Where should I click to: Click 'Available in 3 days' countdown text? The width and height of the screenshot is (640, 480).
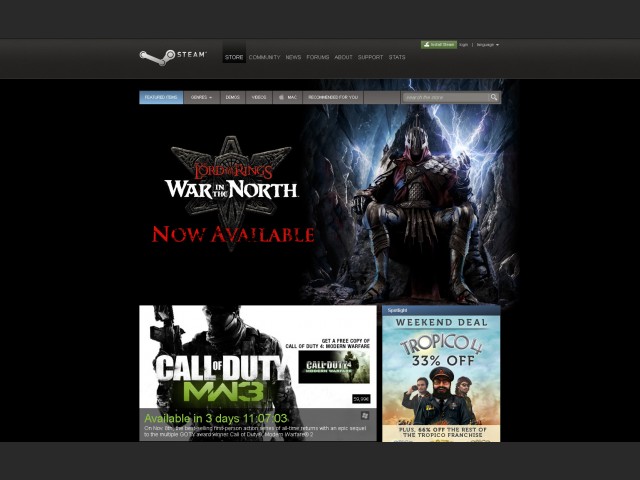pos(216,418)
